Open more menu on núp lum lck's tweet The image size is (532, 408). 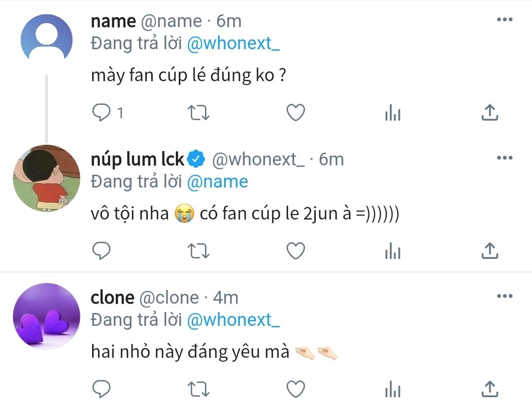tap(504, 157)
